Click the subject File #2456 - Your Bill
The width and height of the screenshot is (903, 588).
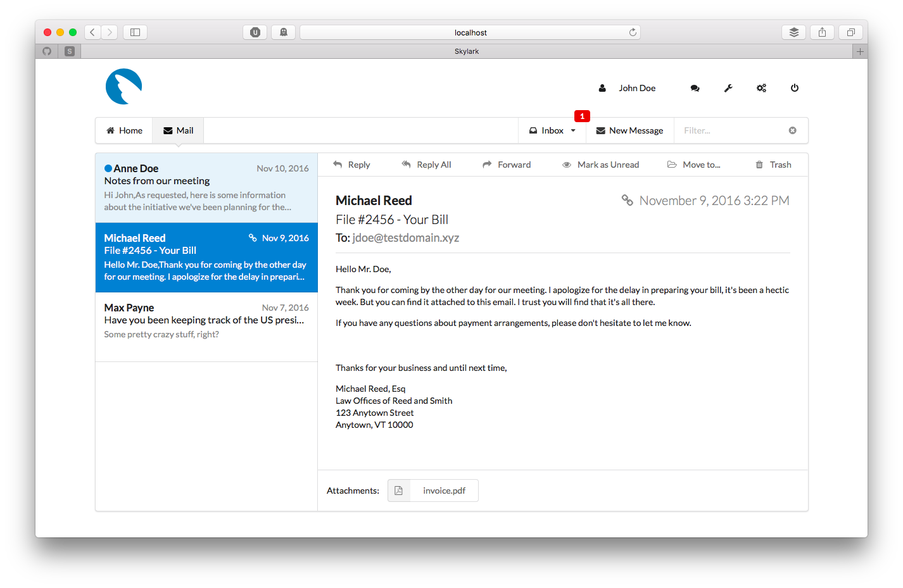(x=392, y=220)
